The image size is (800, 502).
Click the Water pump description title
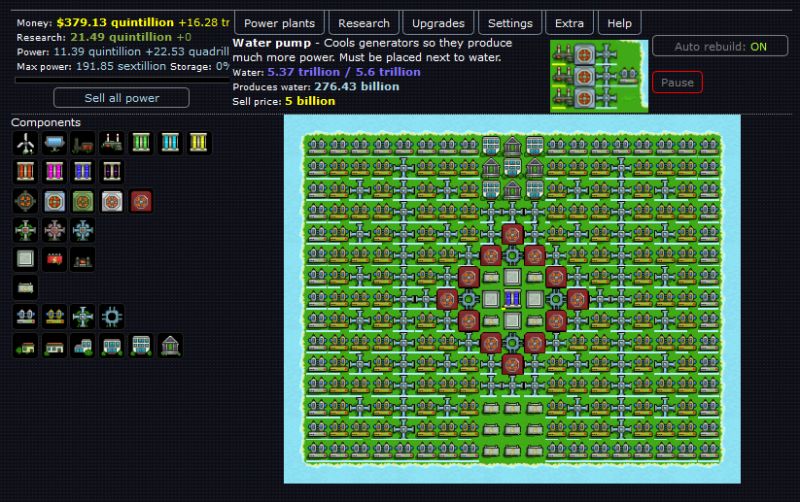click(271, 43)
